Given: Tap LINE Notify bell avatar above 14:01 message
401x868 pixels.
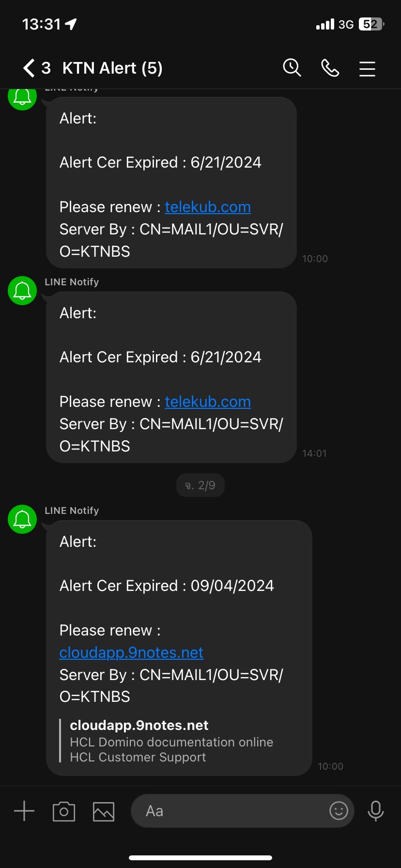Looking at the screenshot, I should click(22, 291).
